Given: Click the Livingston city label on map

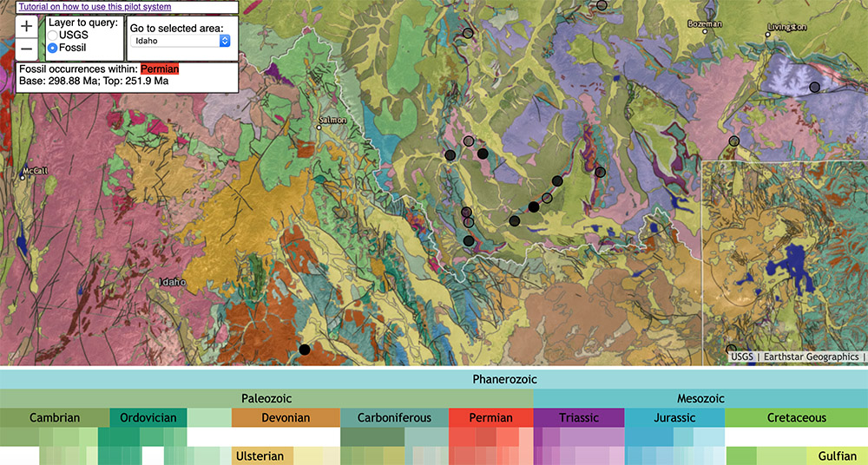Looking at the screenshot, I should (x=786, y=27).
